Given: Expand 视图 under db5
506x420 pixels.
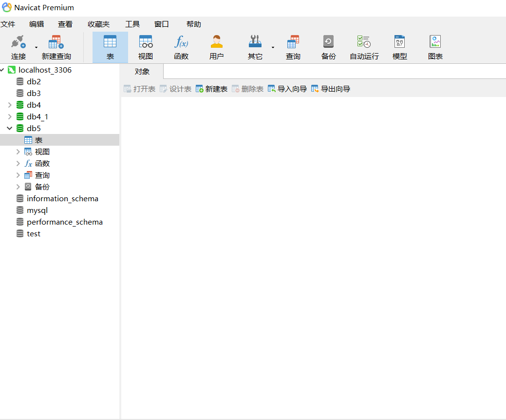Looking at the screenshot, I should pyautogui.click(x=18, y=152).
